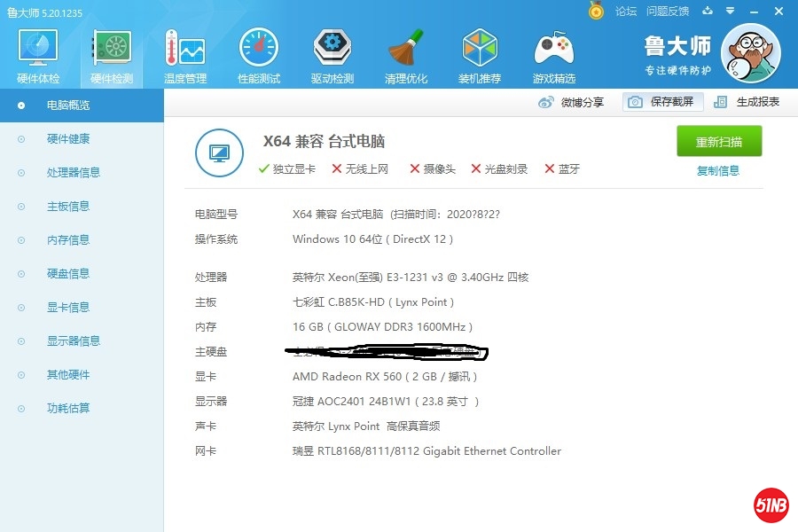This screenshot has width=798, height=532.
Task: Open the title bar dropdown menu arrow
Action: click(x=730, y=12)
